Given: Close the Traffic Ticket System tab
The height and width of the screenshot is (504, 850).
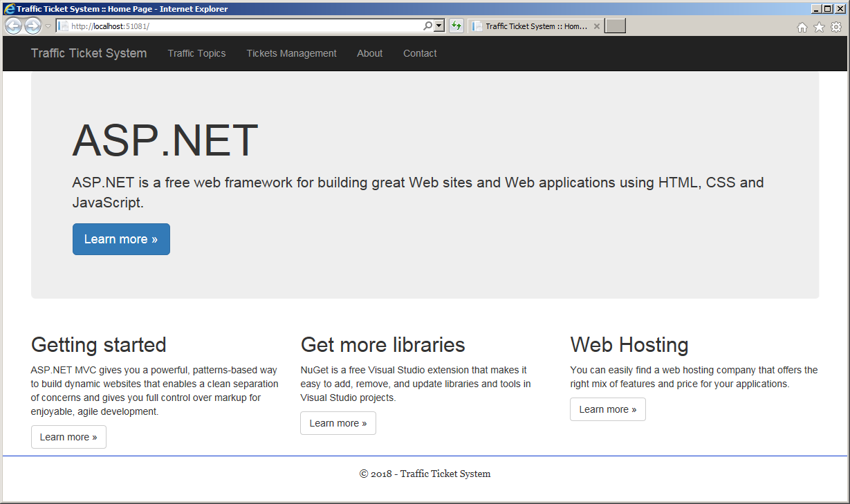Looking at the screenshot, I should 597,26.
